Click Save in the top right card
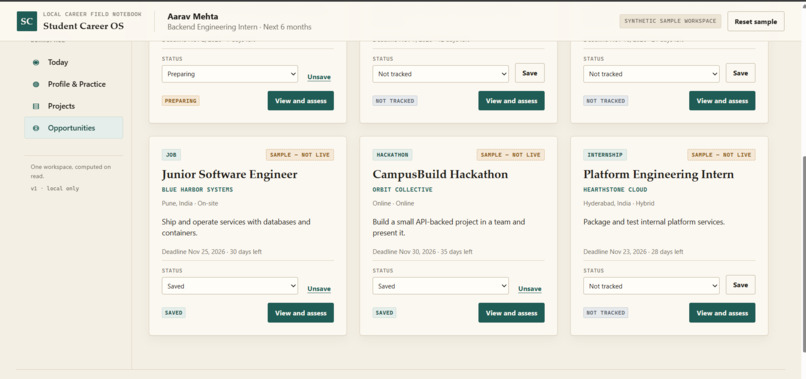 740,73
